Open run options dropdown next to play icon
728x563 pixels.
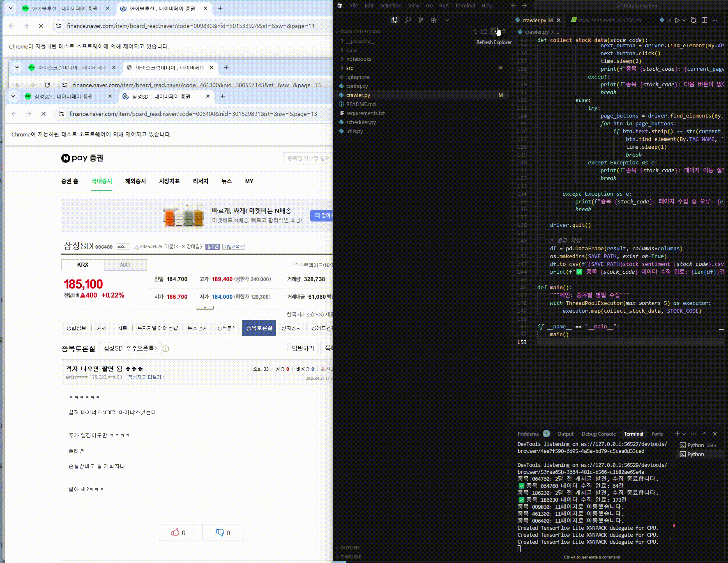684,20
